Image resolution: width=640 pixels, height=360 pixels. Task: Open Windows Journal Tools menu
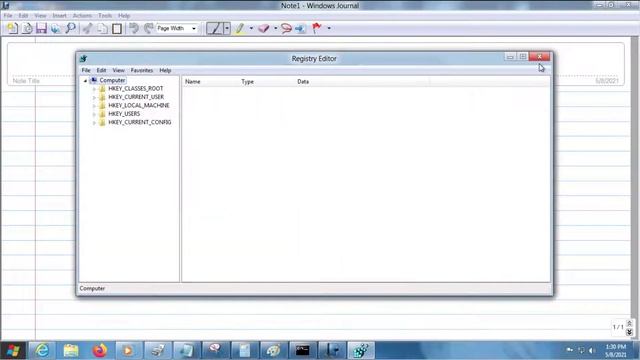(x=105, y=16)
